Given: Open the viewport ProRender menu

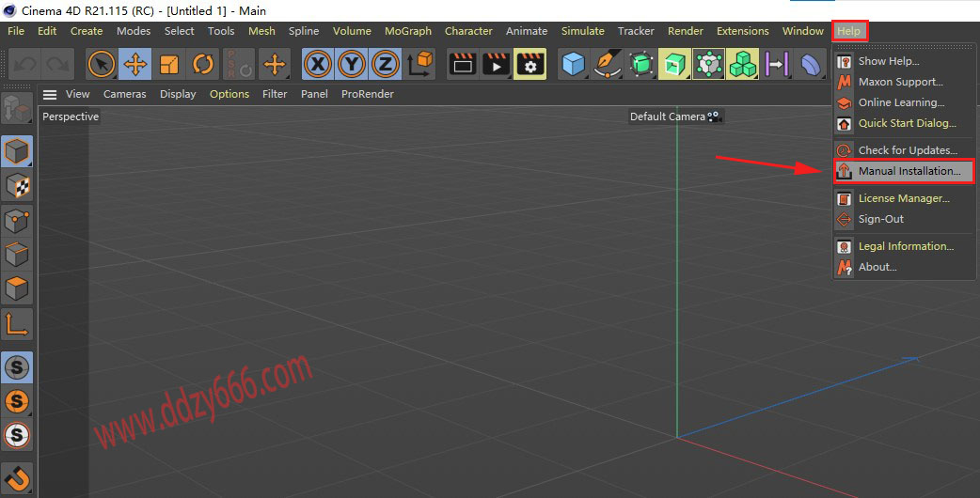Looking at the screenshot, I should coord(368,94).
